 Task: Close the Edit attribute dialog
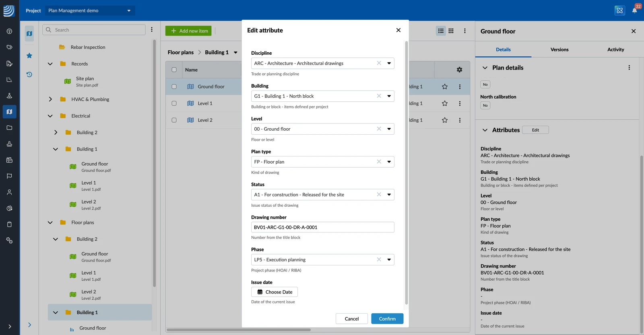coord(398,30)
